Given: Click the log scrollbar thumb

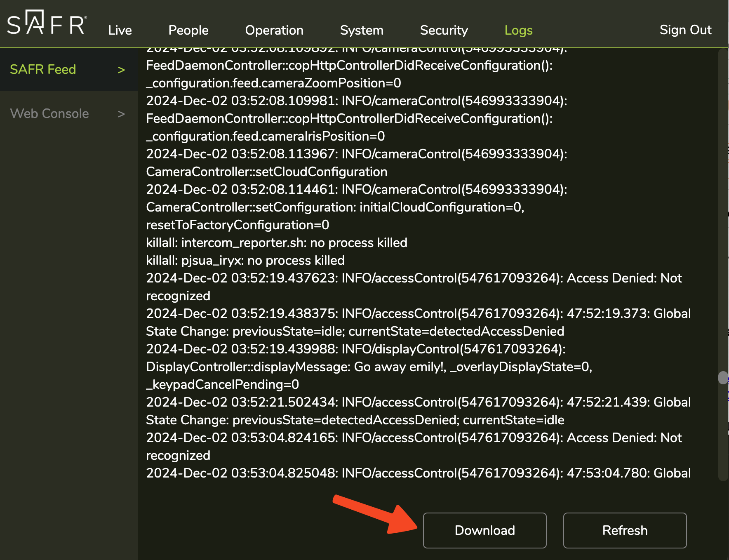Looking at the screenshot, I should (x=723, y=378).
